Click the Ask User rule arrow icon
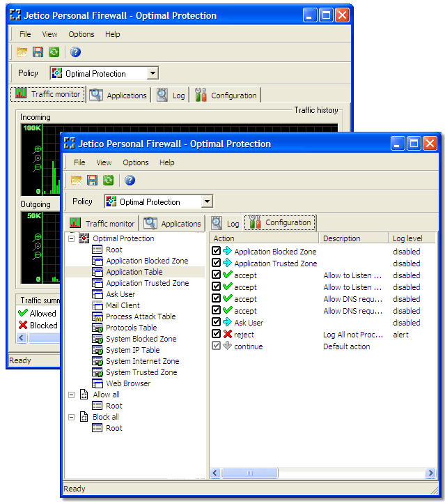 (227, 322)
